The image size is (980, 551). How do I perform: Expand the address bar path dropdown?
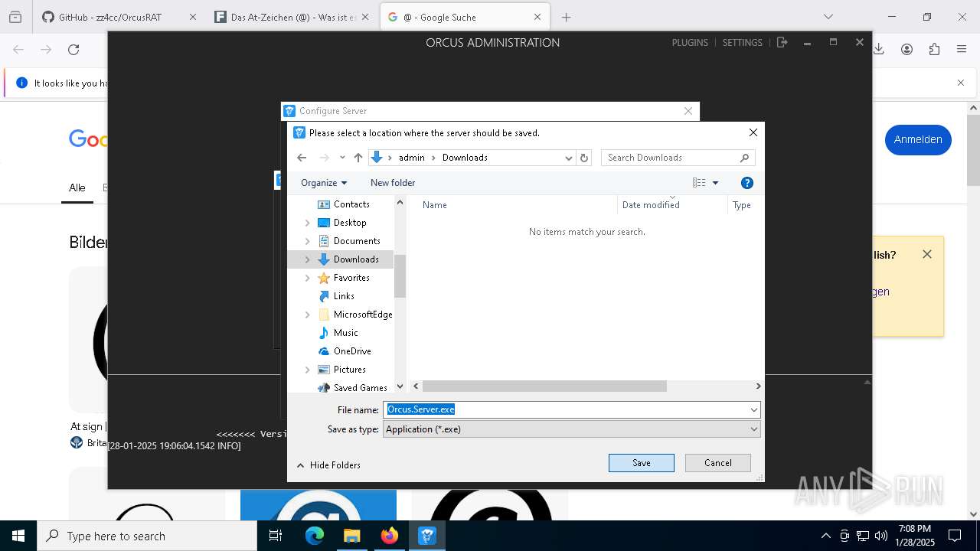pos(568,158)
